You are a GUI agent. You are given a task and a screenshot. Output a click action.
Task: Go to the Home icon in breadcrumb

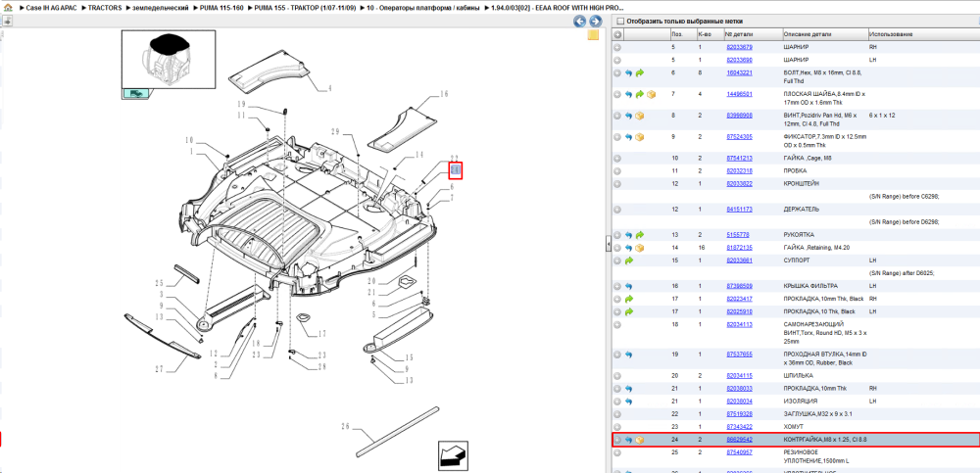(x=8, y=8)
